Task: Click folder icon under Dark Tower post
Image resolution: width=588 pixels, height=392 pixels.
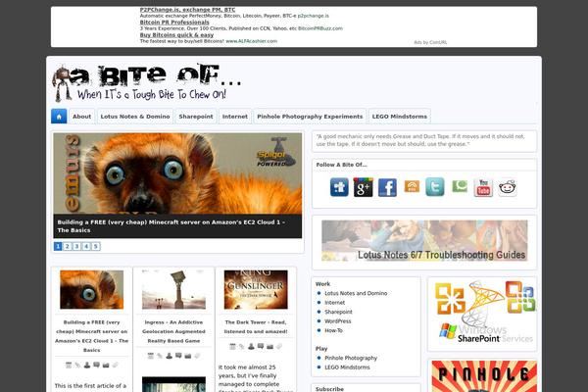Action: [270, 346]
